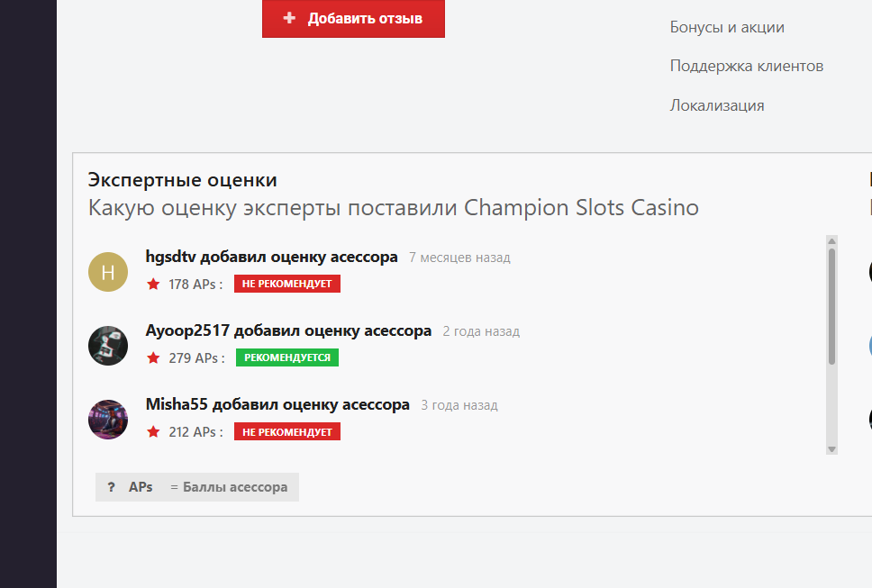Screen dimensions: 872x588
Task: Click hgsdtv's НЕ РЕКОМЕНДУЕТ badge
Action: pyautogui.click(x=286, y=285)
